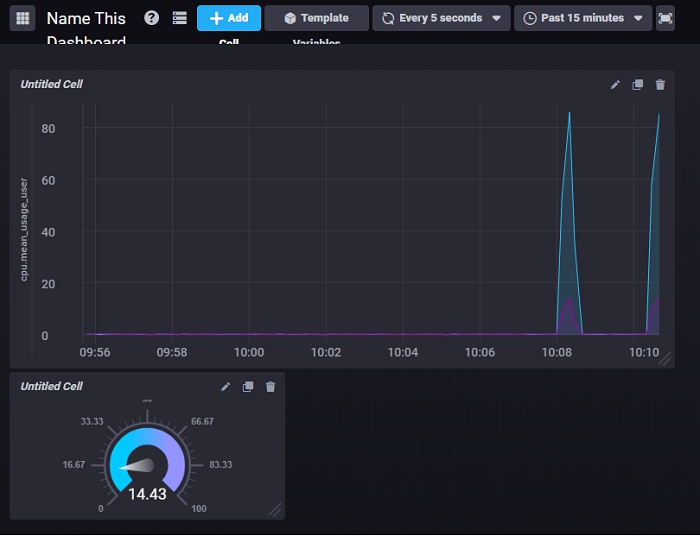Screen dimensions: 700x536
Task: Open the Template button
Action: [x=316, y=18]
